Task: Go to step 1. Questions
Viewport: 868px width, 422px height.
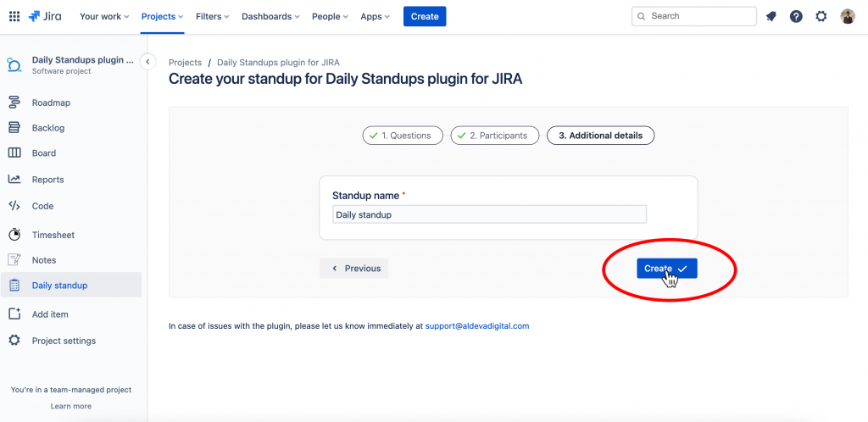Action: [403, 136]
